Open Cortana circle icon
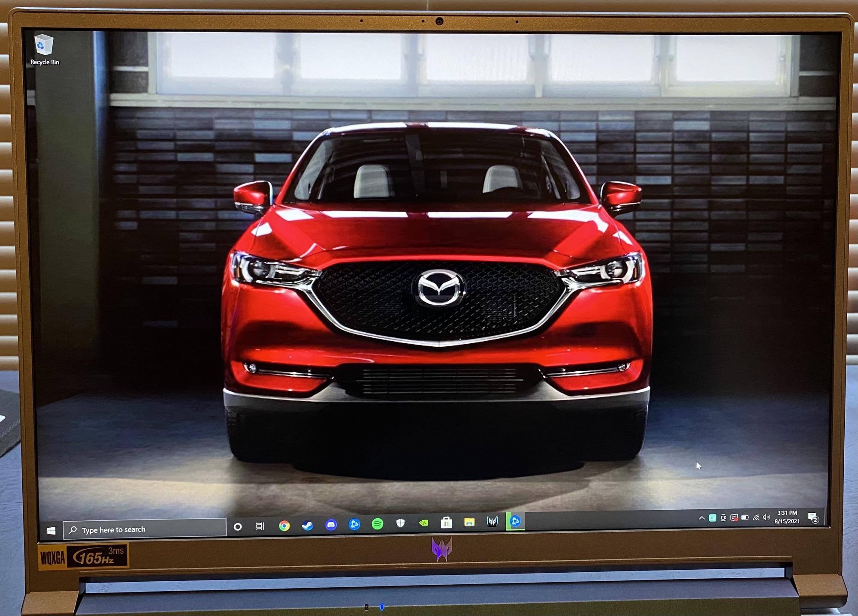858x616 pixels. (238, 526)
